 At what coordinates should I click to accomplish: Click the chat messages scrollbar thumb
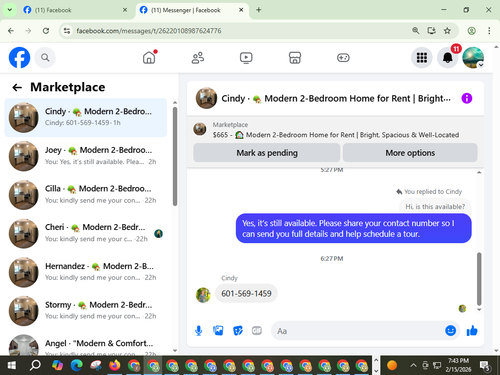pos(479,279)
